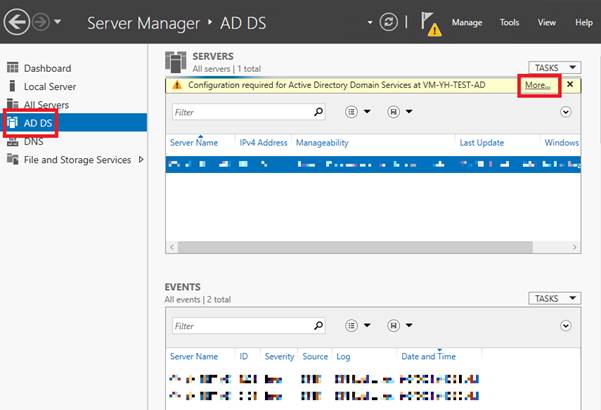Screen dimensions: 601x410
Task: Select All Servers in the sidebar
Action: point(46,105)
